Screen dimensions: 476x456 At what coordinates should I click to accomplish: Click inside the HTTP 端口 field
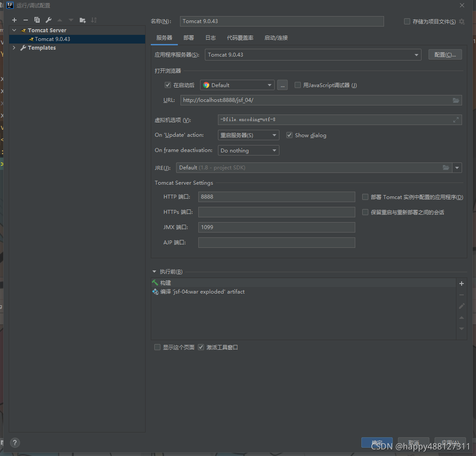tap(276, 196)
